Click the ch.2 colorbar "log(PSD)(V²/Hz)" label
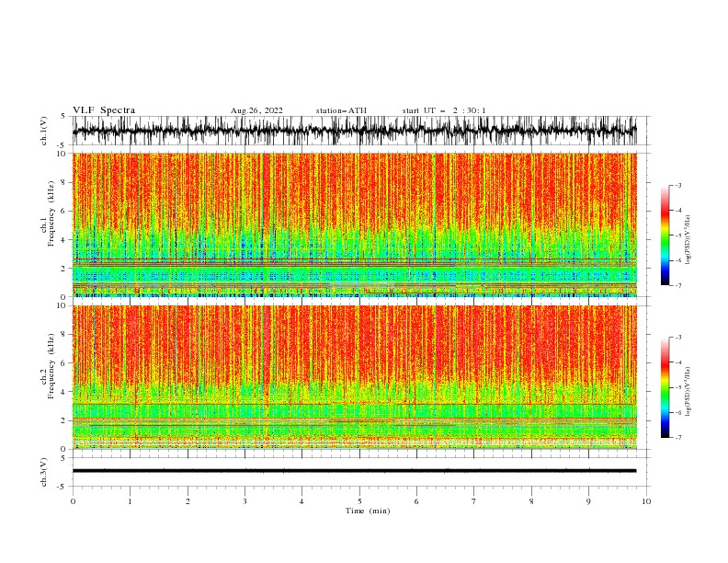Viewport: 728px width, 563px height. click(x=688, y=391)
